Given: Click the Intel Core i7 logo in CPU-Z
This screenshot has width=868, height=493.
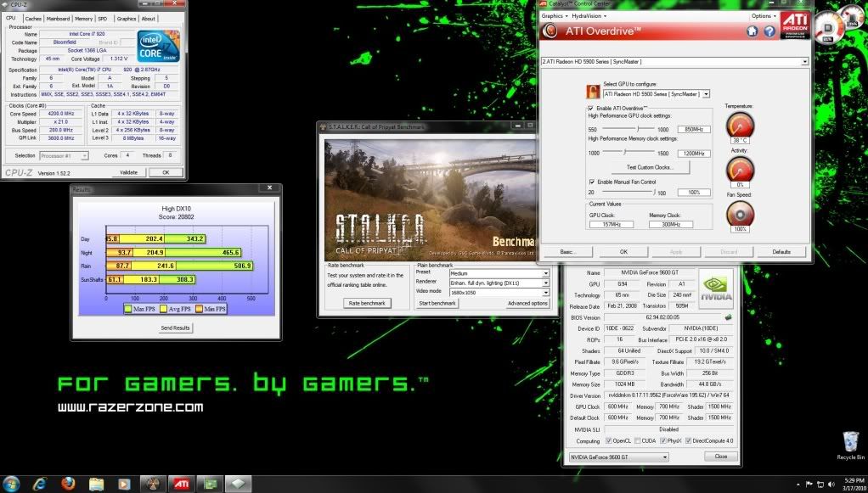Looking at the screenshot, I should pos(158,47).
